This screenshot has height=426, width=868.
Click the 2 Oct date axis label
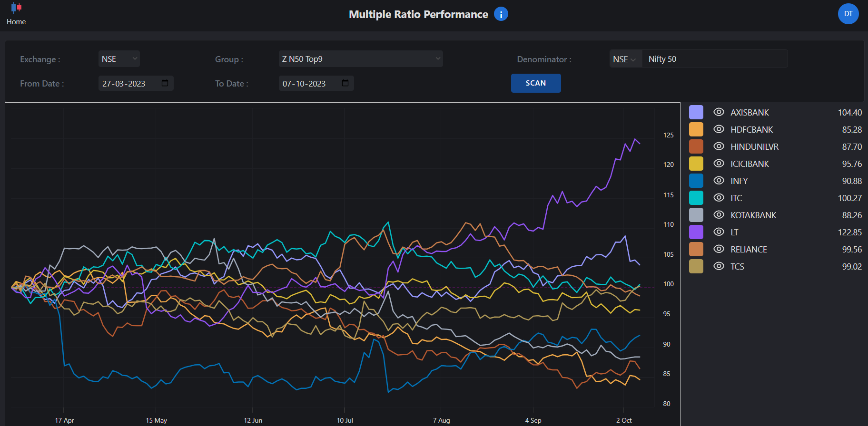pos(624,420)
